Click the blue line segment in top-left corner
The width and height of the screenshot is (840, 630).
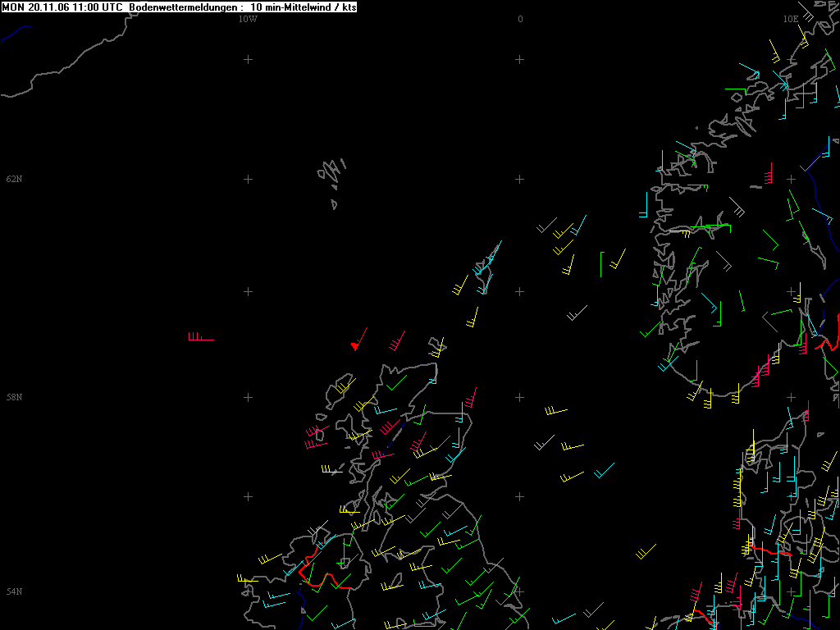pos(15,33)
